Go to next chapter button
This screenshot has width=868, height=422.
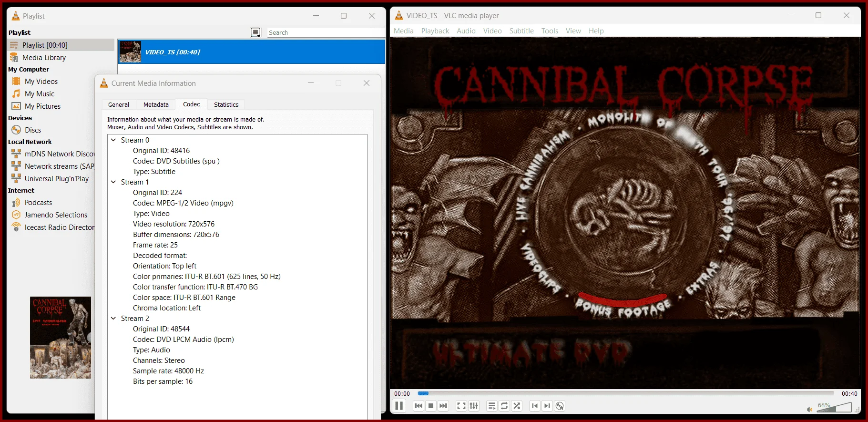(x=547, y=406)
